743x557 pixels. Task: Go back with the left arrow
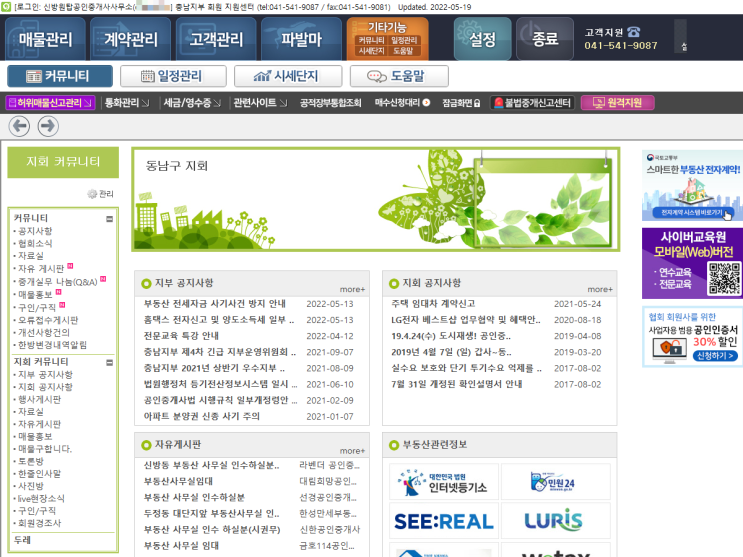pyautogui.click(x=19, y=126)
